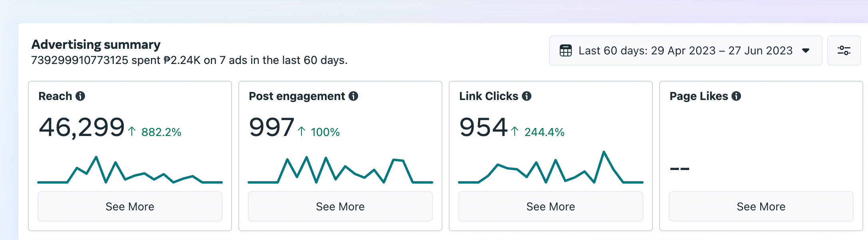The width and height of the screenshot is (868, 240).
Task: Click the 997 post engagement value
Action: 271,127
